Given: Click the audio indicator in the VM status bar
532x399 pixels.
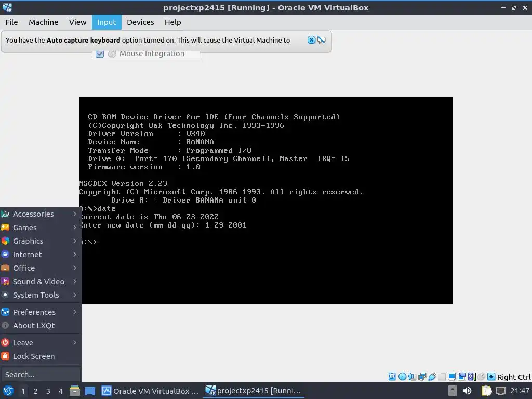Looking at the screenshot, I should [412, 376].
